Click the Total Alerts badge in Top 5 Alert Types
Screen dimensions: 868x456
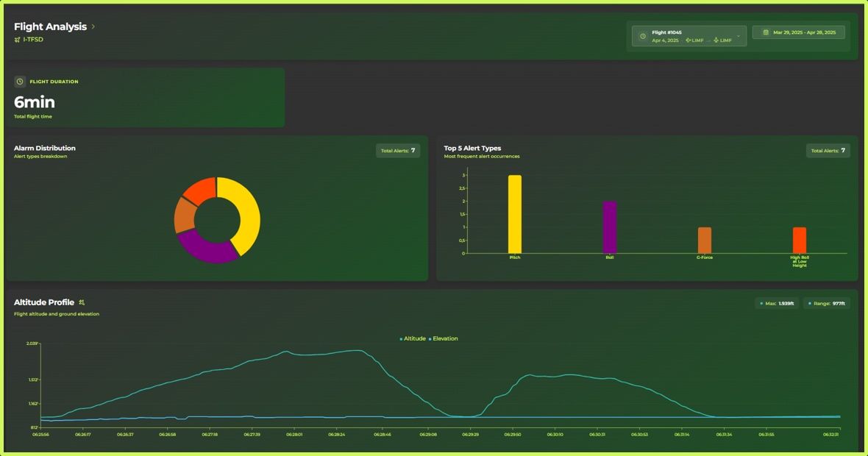(x=828, y=151)
